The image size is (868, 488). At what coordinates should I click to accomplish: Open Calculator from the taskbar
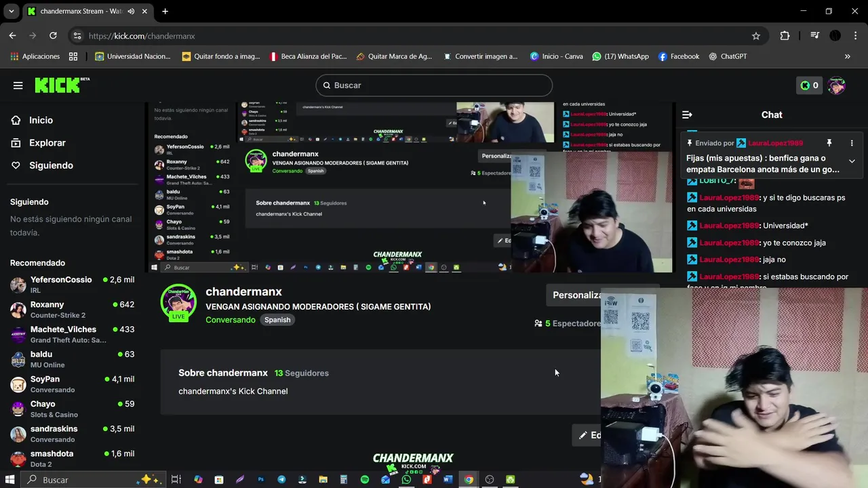(x=344, y=479)
